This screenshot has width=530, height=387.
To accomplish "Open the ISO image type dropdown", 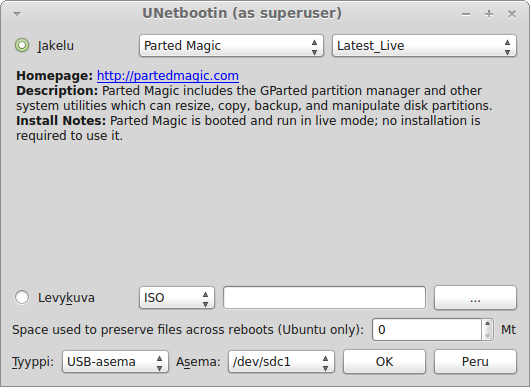I will pyautogui.click(x=177, y=298).
